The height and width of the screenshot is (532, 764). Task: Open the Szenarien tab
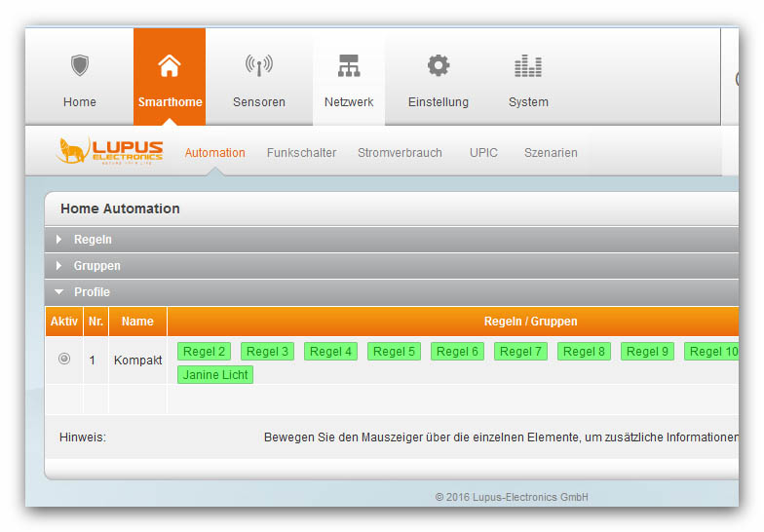pyautogui.click(x=551, y=153)
